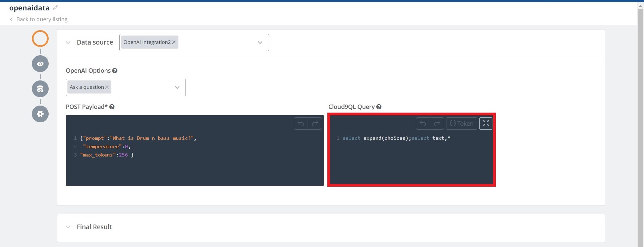Open the OpenAI Options dropdown arrow
This screenshot has height=247, width=644.
pyautogui.click(x=177, y=87)
